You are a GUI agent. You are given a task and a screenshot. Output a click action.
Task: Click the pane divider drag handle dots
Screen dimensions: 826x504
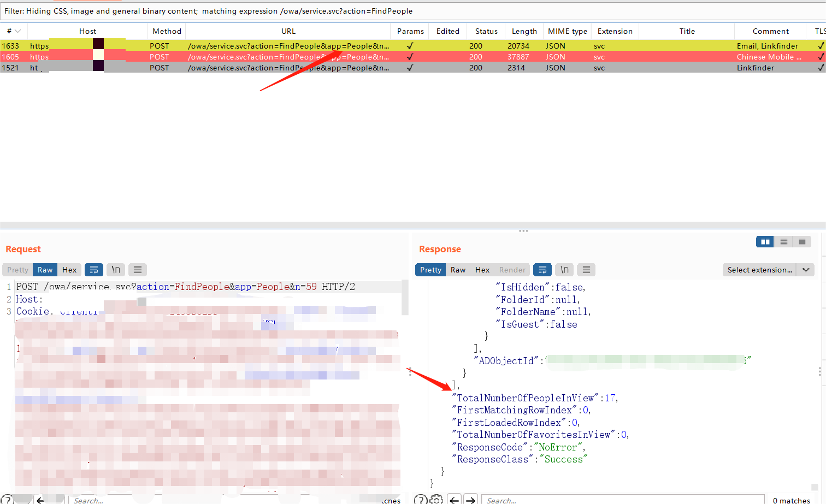click(x=523, y=231)
